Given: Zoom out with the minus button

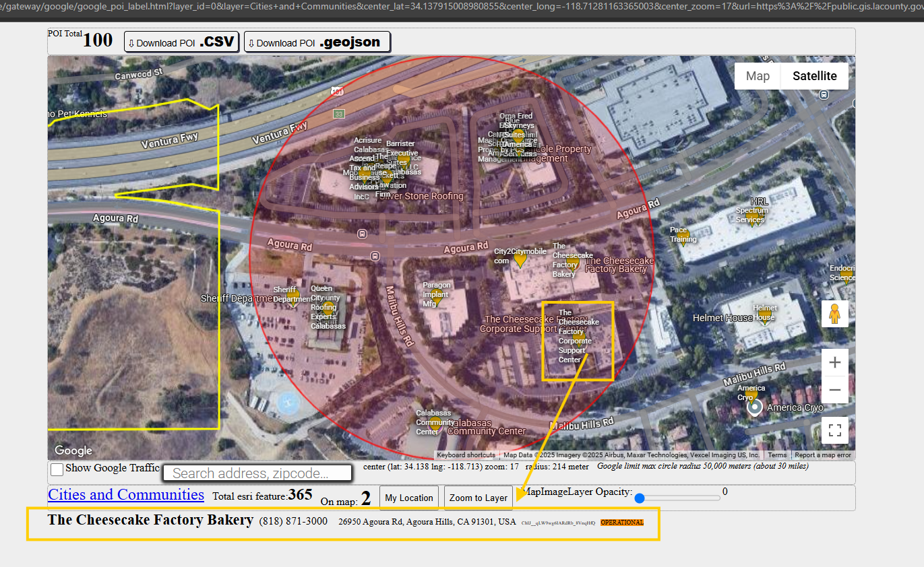Looking at the screenshot, I should (x=834, y=390).
